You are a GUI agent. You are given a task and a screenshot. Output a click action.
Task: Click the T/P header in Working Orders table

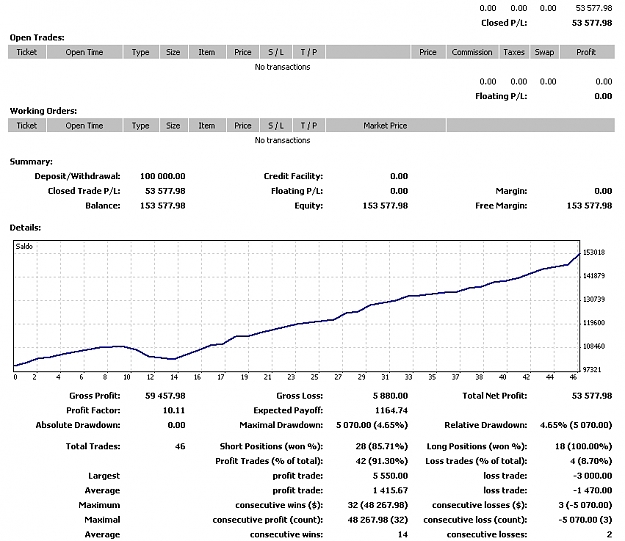point(309,126)
